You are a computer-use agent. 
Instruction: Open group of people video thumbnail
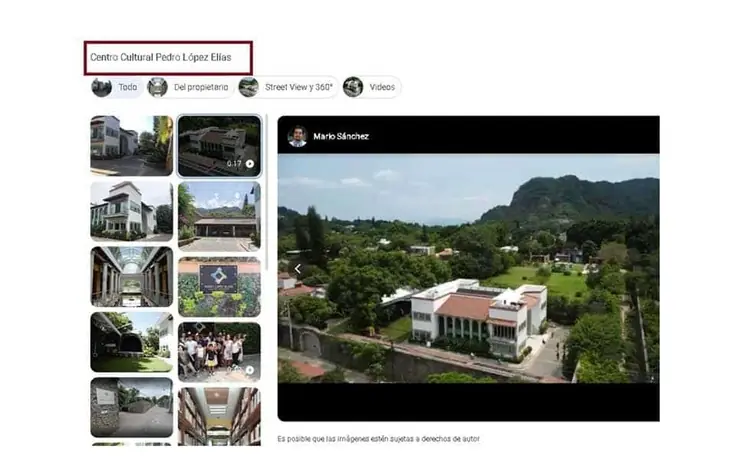pyautogui.click(x=220, y=352)
